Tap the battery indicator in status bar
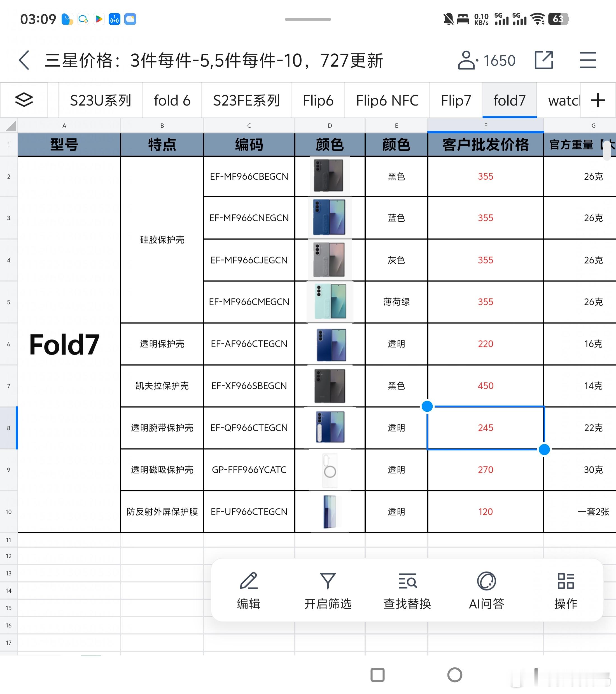This screenshot has width=616, height=694. [x=559, y=19]
